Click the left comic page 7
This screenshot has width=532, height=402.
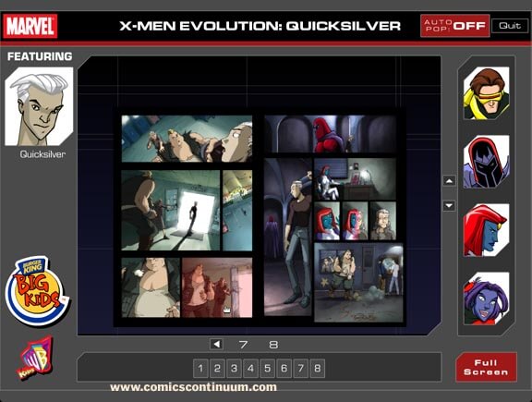tap(187, 216)
